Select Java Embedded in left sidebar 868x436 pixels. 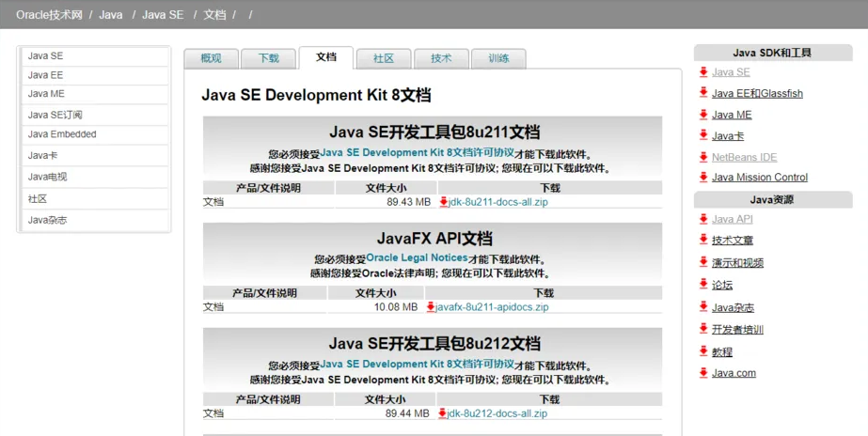(62, 134)
